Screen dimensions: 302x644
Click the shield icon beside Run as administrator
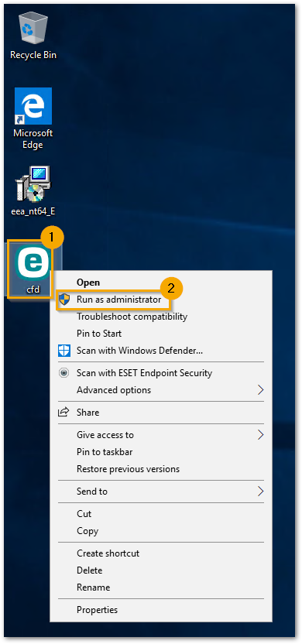pyautogui.click(x=64, y=300)
